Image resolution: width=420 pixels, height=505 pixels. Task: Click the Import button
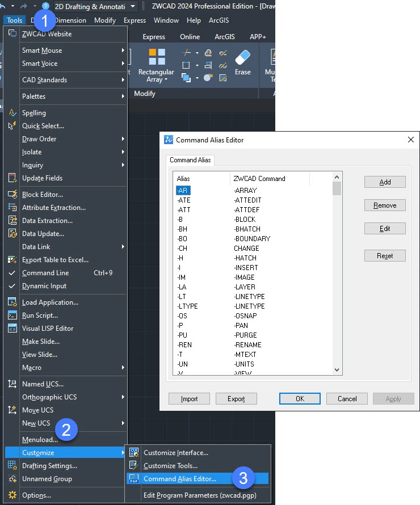tap(189, 399)
